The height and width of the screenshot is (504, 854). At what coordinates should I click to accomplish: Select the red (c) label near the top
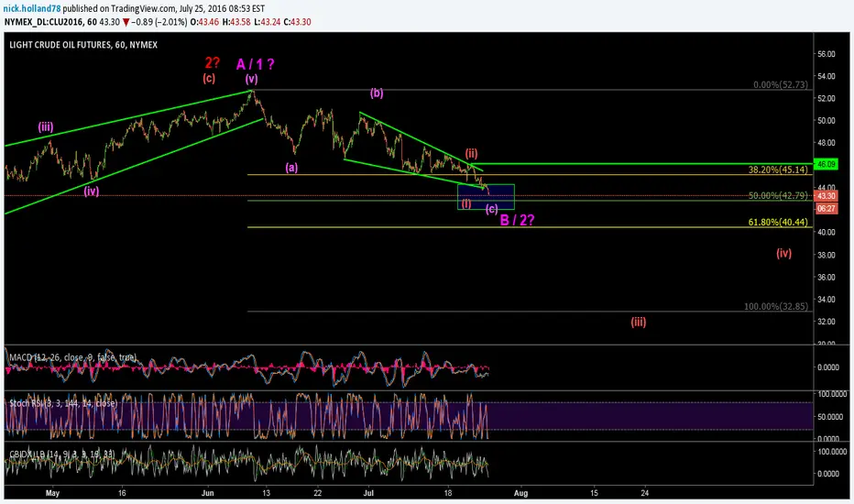(209, 79)
